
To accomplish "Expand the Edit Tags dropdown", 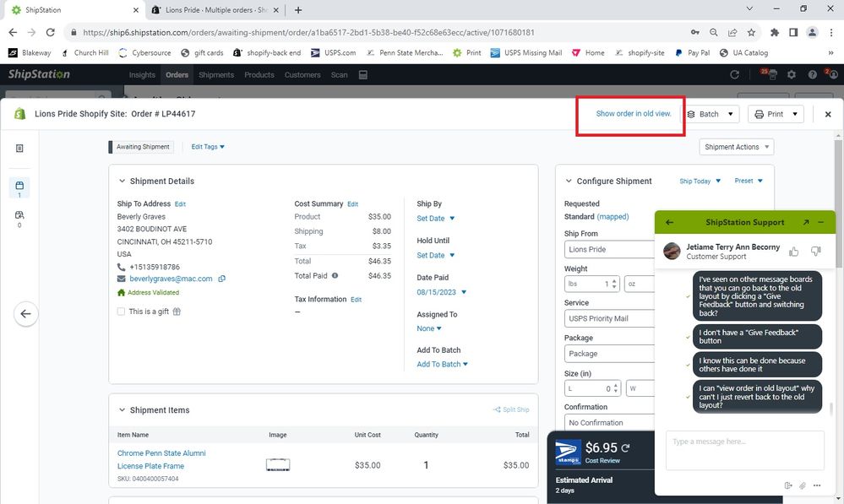I will pos(208,147).
